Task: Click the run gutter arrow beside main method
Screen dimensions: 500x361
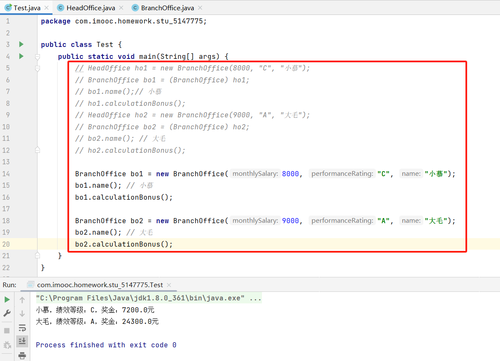Action: coord(21,56)
